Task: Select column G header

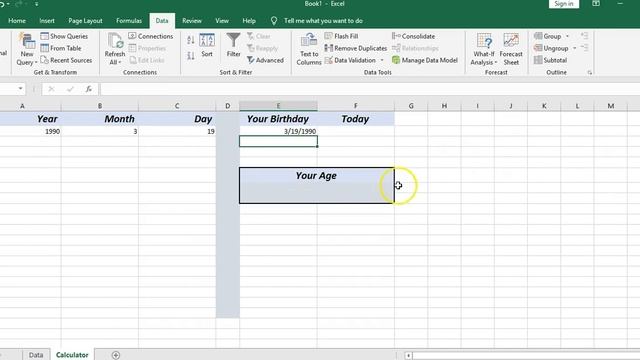Action: (411, 106)
